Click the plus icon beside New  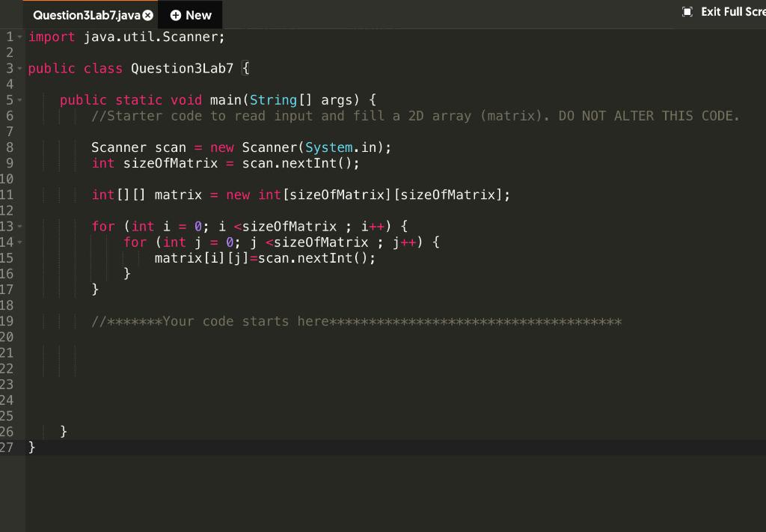pos(175,15)
